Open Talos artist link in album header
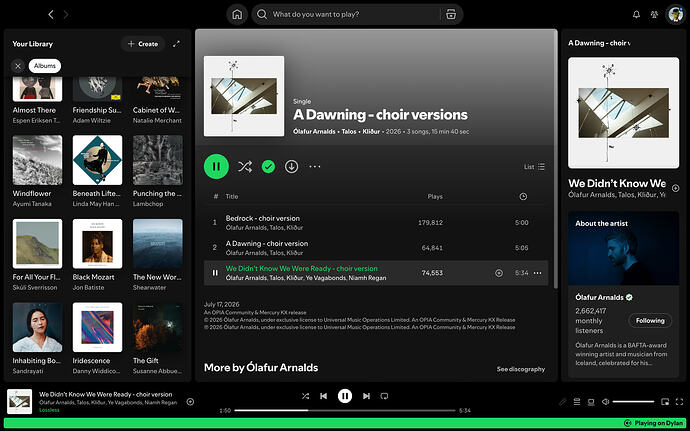The height and width of the screenshot is (431, 690). coord(348,132)
